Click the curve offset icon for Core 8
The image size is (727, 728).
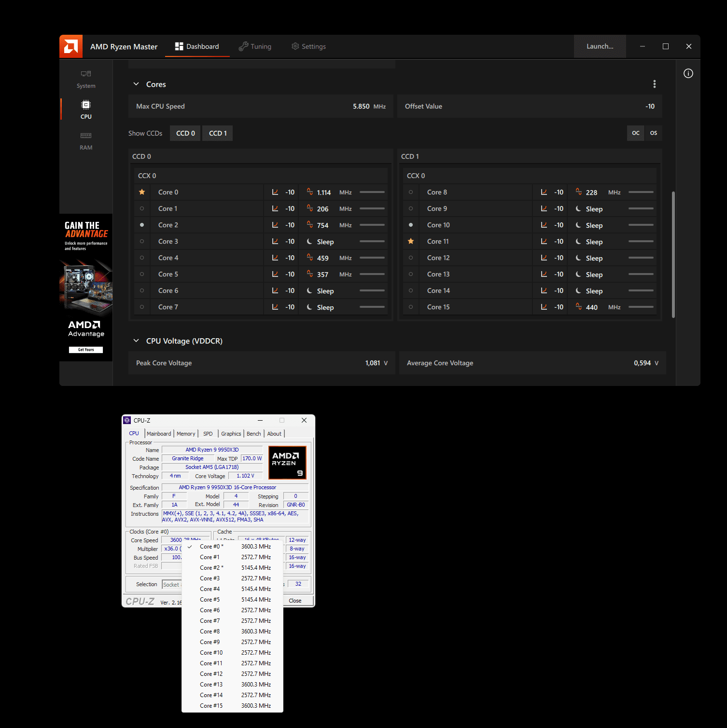544,192
